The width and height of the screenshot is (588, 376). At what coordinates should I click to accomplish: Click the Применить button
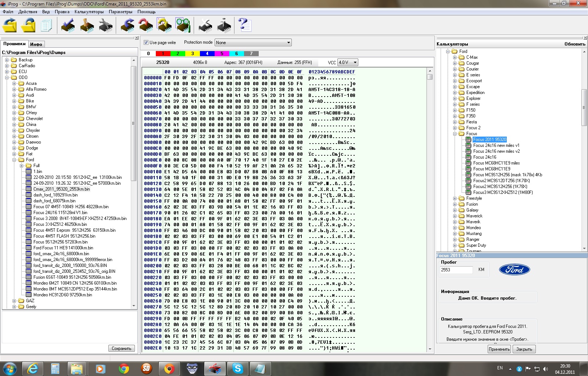(499, 349)
